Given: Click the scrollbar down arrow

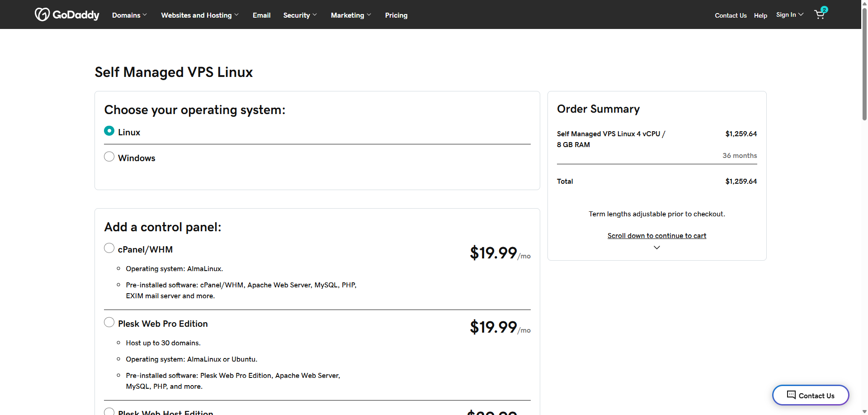Looking at the screenshot, I should (x=864, y=411).
